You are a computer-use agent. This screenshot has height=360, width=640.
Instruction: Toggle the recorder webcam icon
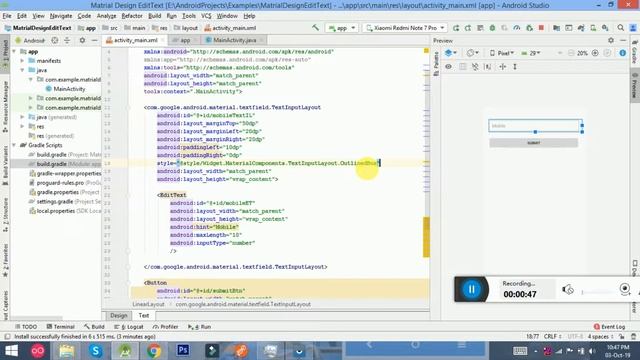pos(624,289)
